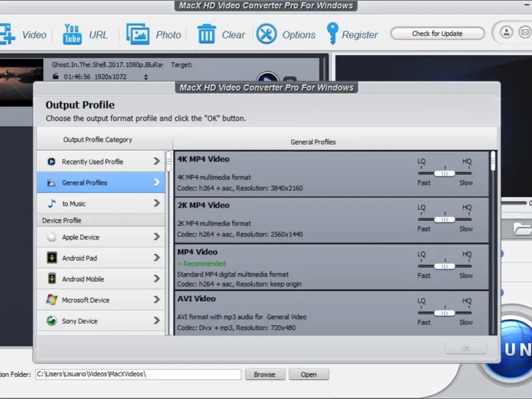Expand Recently Used Profile chevron

click(x=156, y=161)
